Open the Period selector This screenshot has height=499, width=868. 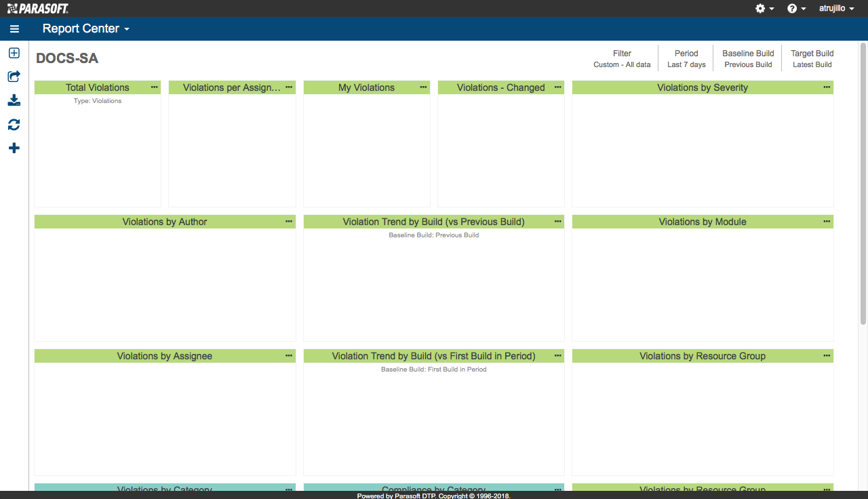[x=686, y=58]
